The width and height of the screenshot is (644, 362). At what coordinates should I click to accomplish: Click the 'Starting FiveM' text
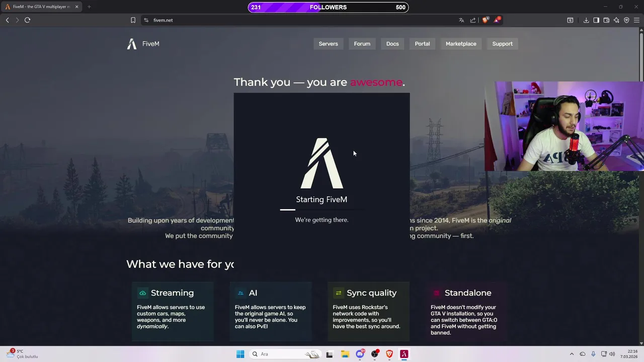pos(321,200)
